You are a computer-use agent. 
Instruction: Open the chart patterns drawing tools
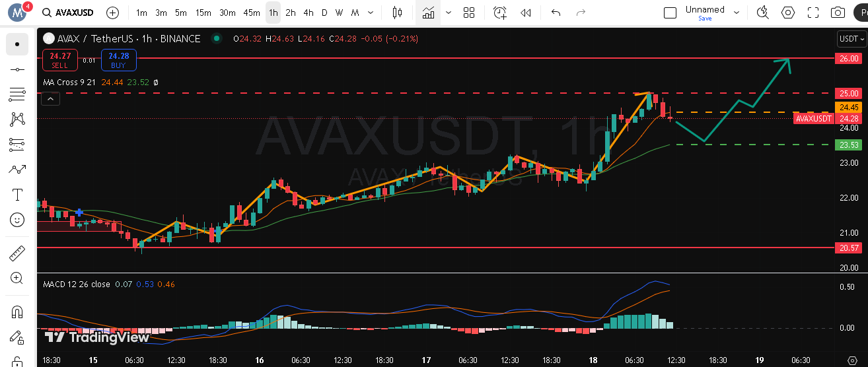pyautogui.click(x=17, y=119)
